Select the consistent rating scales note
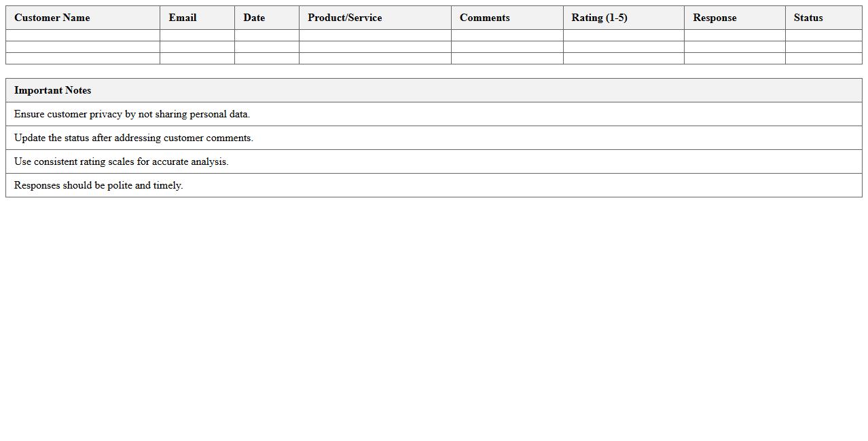 (x=121, y=161)
